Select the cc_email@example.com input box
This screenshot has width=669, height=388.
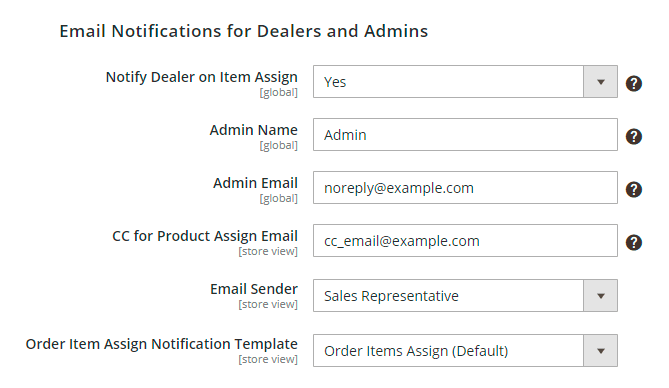tap(465, 240)
